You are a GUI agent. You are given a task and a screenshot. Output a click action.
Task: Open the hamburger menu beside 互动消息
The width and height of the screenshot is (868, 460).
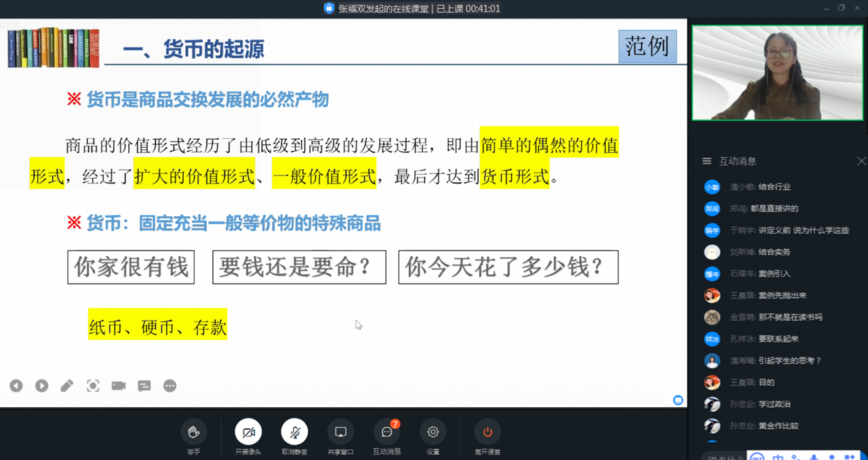[707, 161]
